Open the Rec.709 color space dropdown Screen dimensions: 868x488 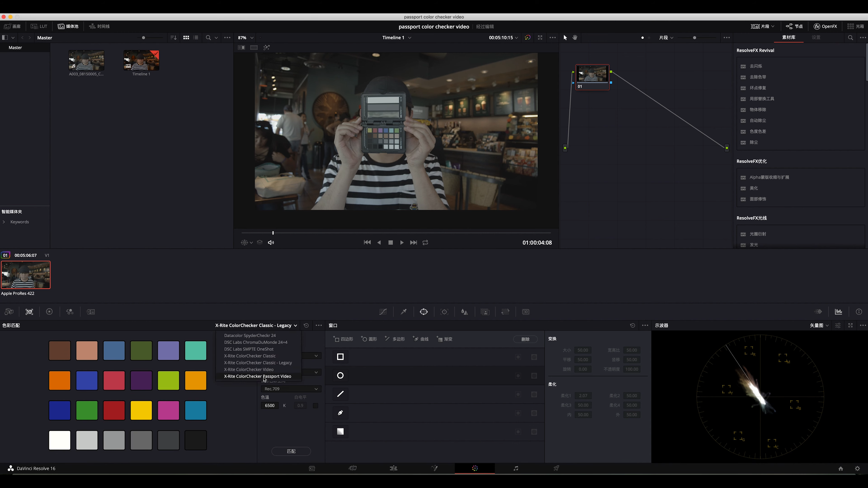click(291, 389)
